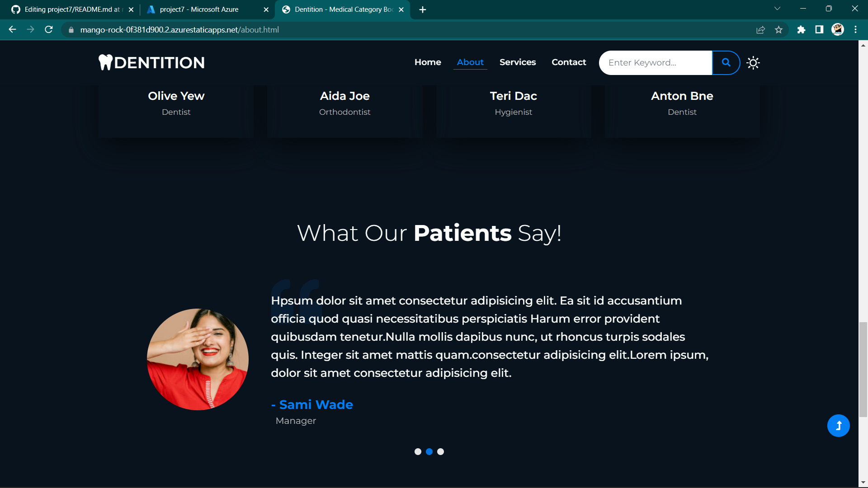Select the third testimonial carousel dot
Screen dimensions: 868x488
441,451
